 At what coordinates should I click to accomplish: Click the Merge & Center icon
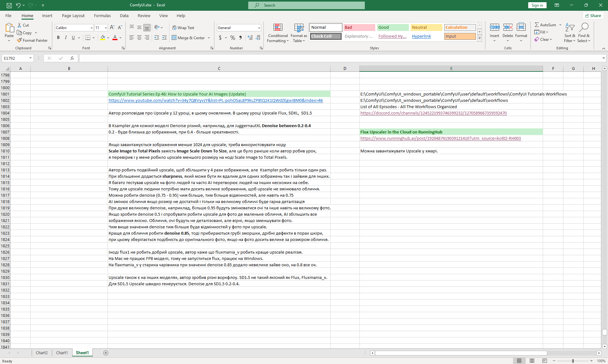pos(174,38)
